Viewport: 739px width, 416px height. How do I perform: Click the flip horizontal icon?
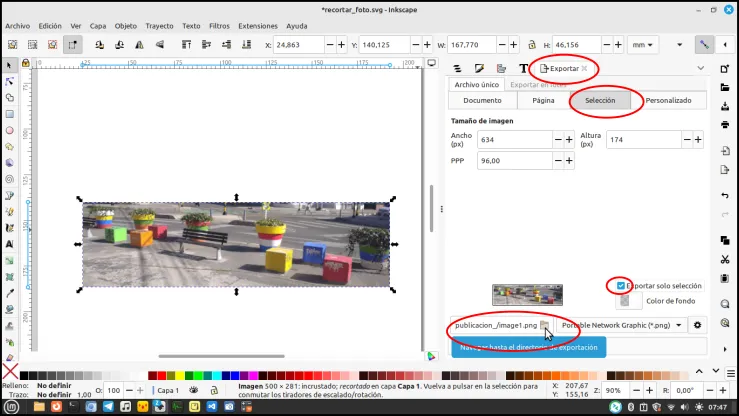[140, 45]
